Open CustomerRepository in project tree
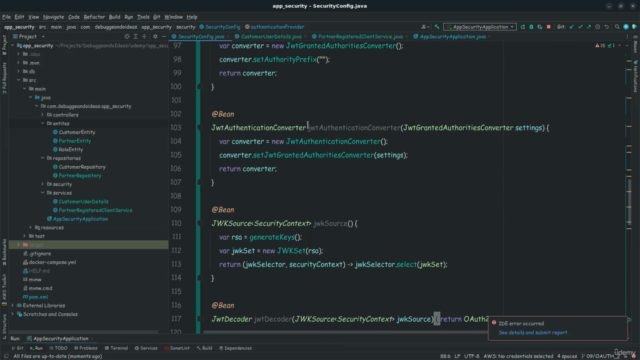This screenshot has height=360, width=640. (82, 167)
